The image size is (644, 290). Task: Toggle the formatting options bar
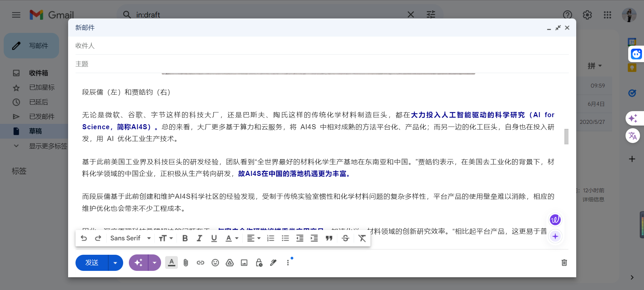click(x=171, y=262)
